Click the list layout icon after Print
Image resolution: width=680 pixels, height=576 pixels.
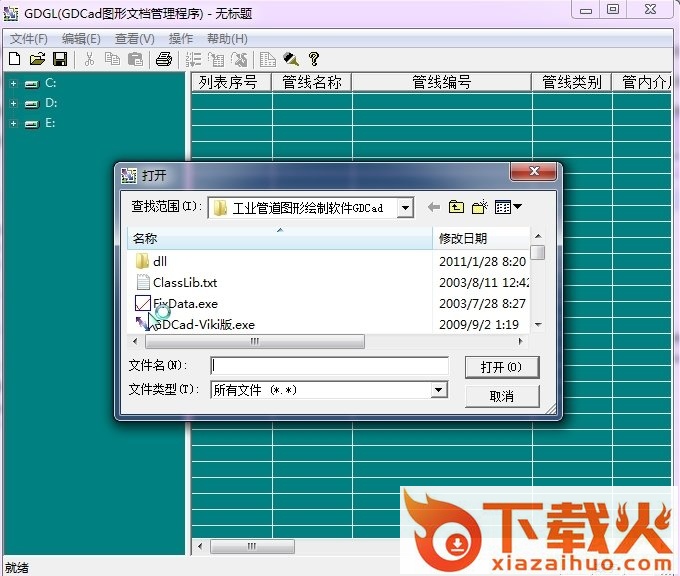[193, 59]
